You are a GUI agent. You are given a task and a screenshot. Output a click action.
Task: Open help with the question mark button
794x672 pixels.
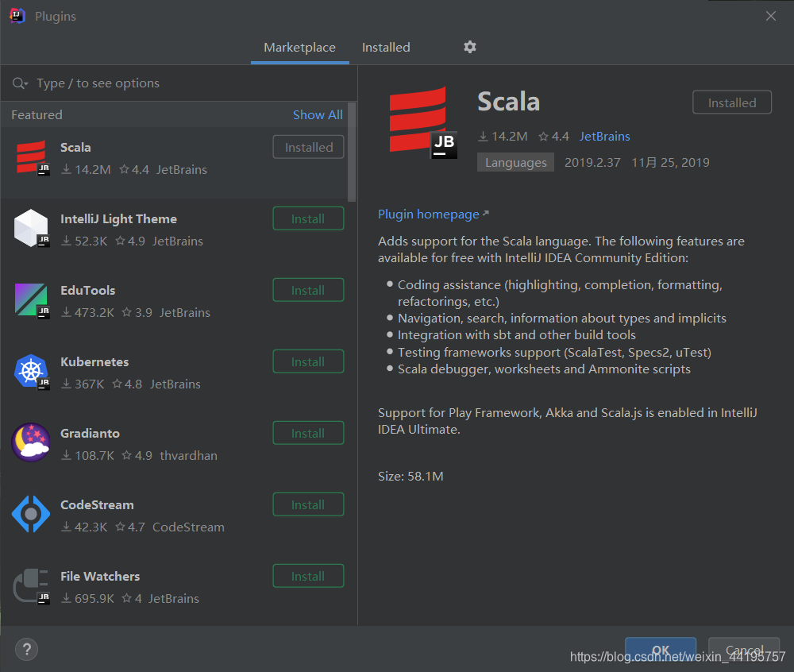click(27, 649)
